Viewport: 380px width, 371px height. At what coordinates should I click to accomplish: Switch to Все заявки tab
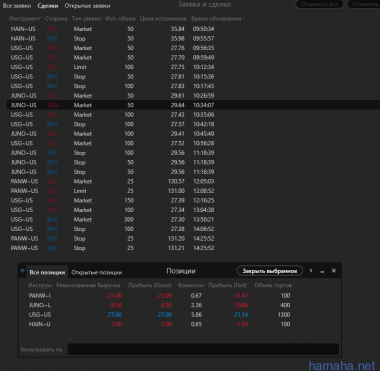pos(17,6)
